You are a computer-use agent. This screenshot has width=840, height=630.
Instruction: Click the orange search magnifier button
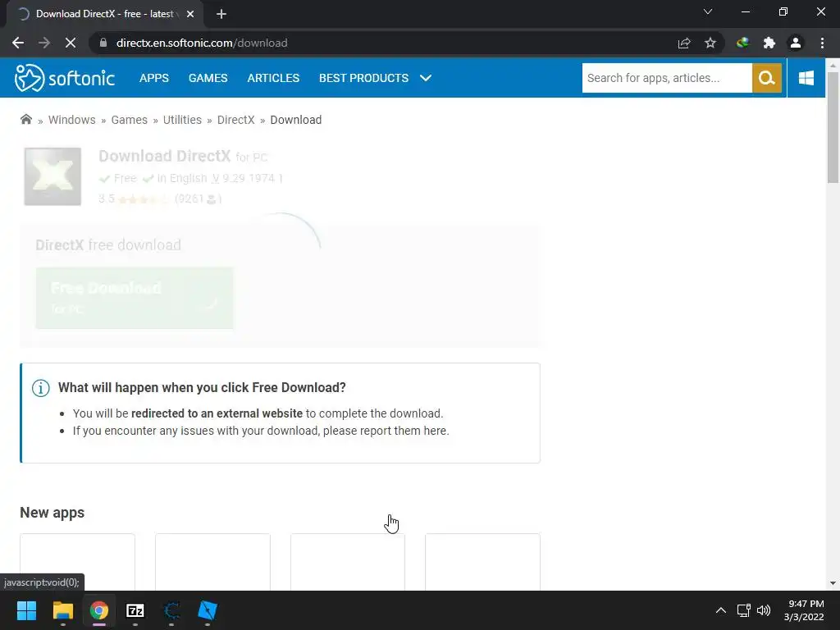pyautogui.click(x=767, y=78)
